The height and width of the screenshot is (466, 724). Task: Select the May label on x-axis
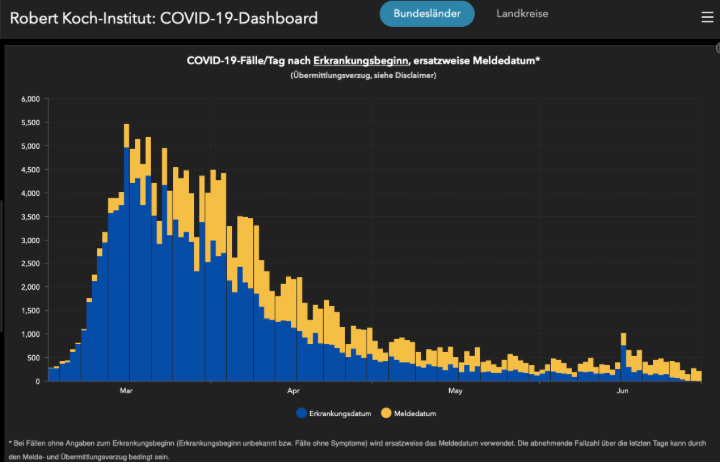coord(455,390)
